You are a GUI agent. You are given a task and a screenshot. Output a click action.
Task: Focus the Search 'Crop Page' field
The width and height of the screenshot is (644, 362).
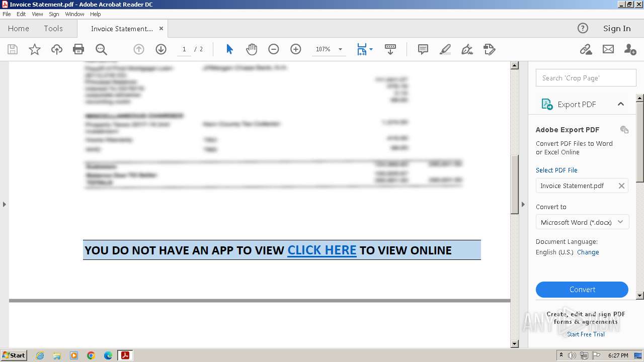tap(586, 78)
